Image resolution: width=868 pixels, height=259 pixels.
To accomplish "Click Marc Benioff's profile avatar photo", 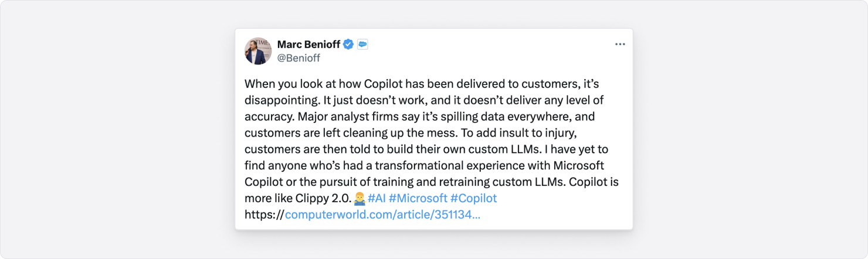I will 258,51.
